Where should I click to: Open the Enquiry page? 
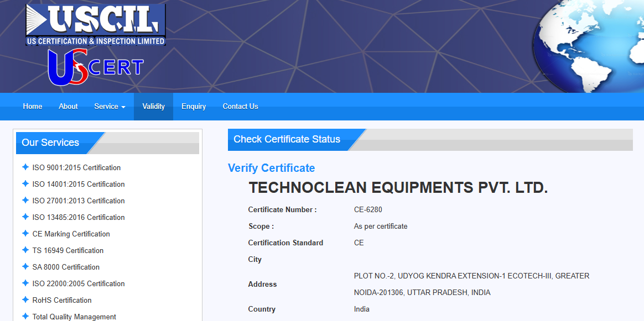tap(194, 107)
